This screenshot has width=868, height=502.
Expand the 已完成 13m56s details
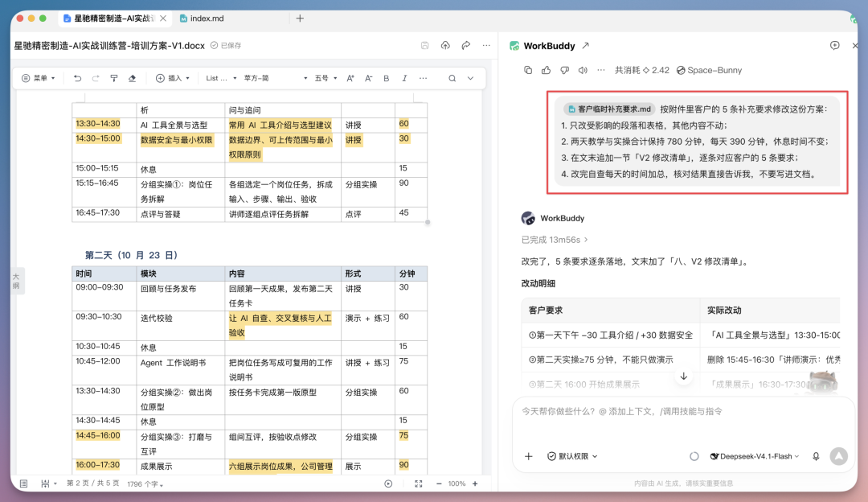click(555, 240)
